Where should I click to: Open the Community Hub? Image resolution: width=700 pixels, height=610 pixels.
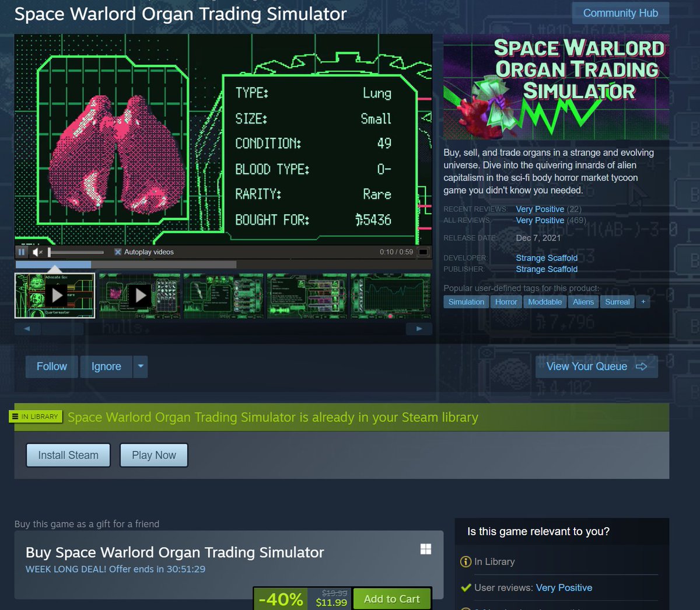pos(621,13)
